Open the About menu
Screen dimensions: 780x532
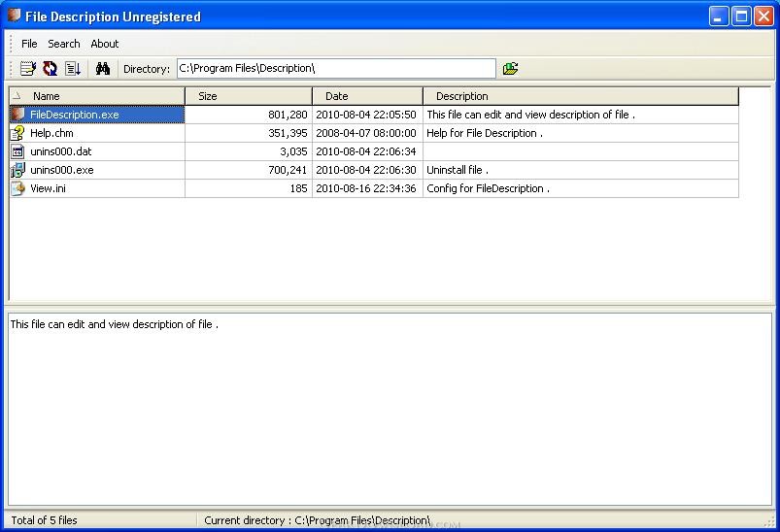105,44
